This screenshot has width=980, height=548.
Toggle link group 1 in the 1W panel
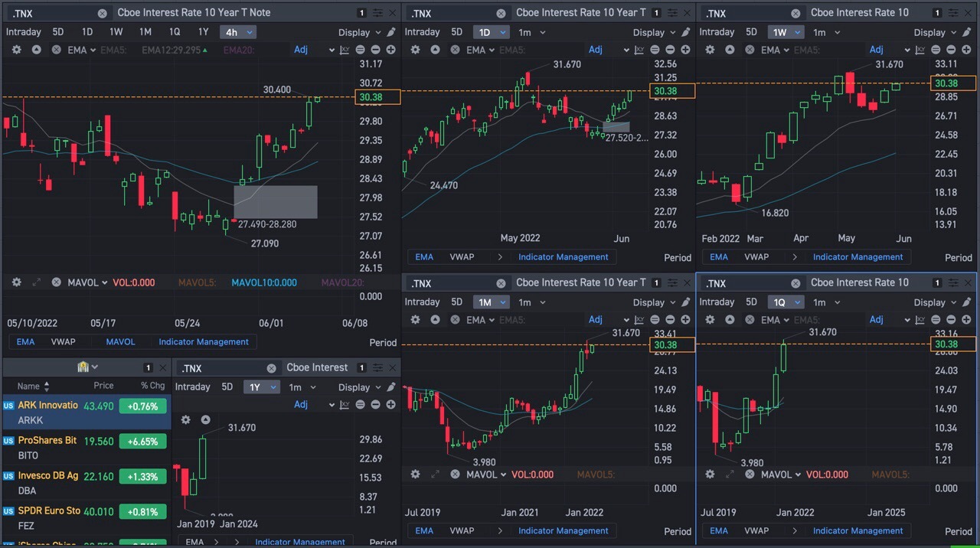click(938, 13)
